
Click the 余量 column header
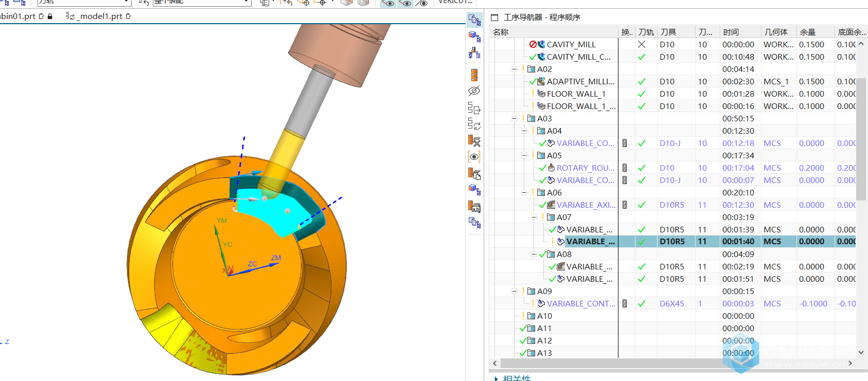(x=807, y=32)
